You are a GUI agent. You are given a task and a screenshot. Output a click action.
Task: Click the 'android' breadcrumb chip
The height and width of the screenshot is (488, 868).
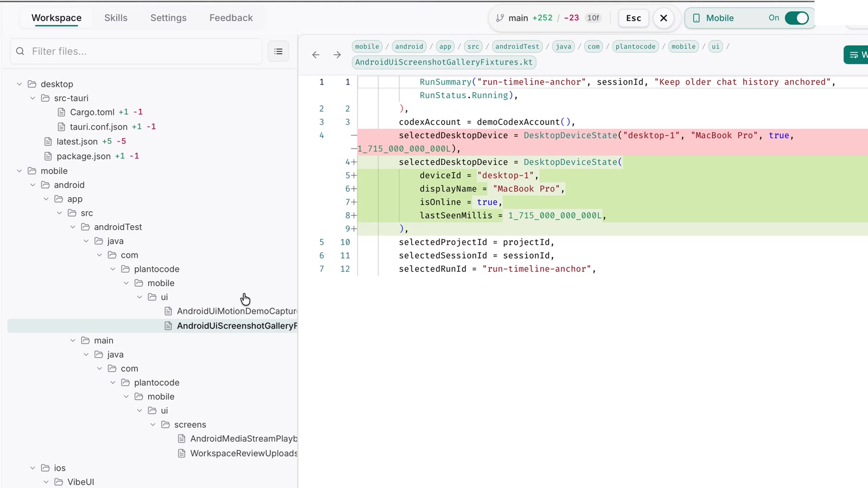(409, 47)
